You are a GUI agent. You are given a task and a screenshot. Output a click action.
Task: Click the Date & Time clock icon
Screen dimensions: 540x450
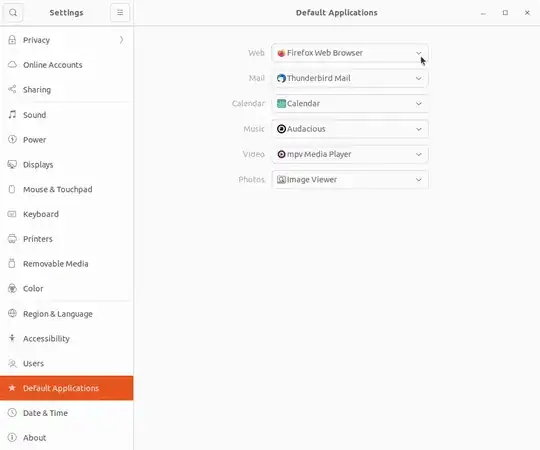click(12, 412)
